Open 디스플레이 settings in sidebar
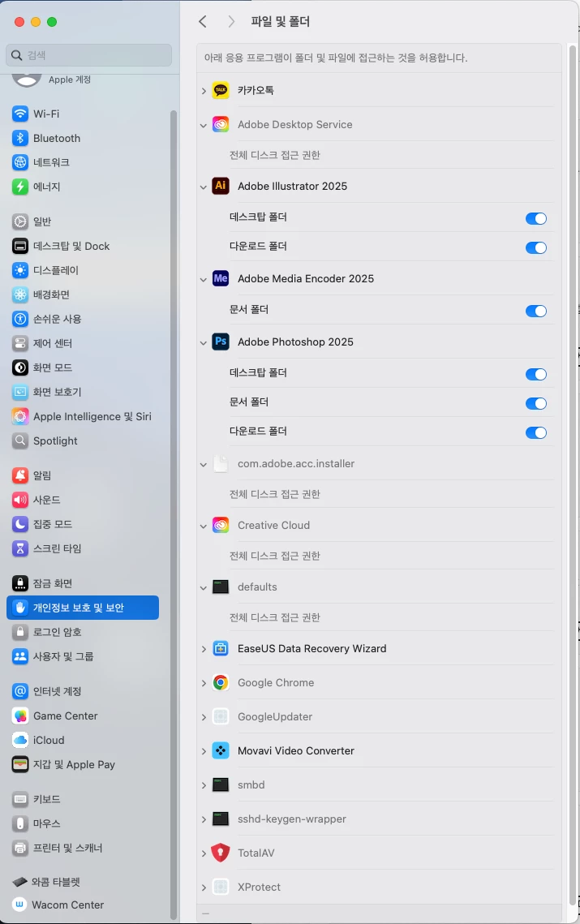This screenshot has width=580, height=924. coord(83,270)
